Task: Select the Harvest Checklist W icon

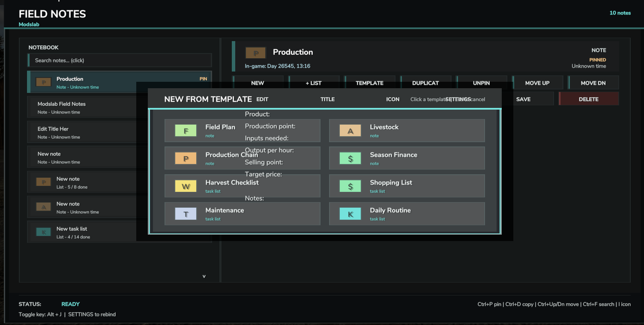Action: point(186,186)
